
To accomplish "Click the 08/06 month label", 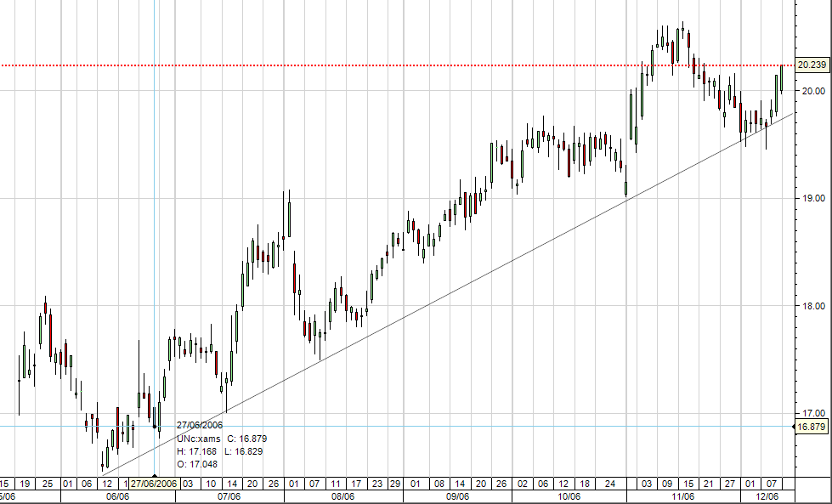I will tap(342, 496).
